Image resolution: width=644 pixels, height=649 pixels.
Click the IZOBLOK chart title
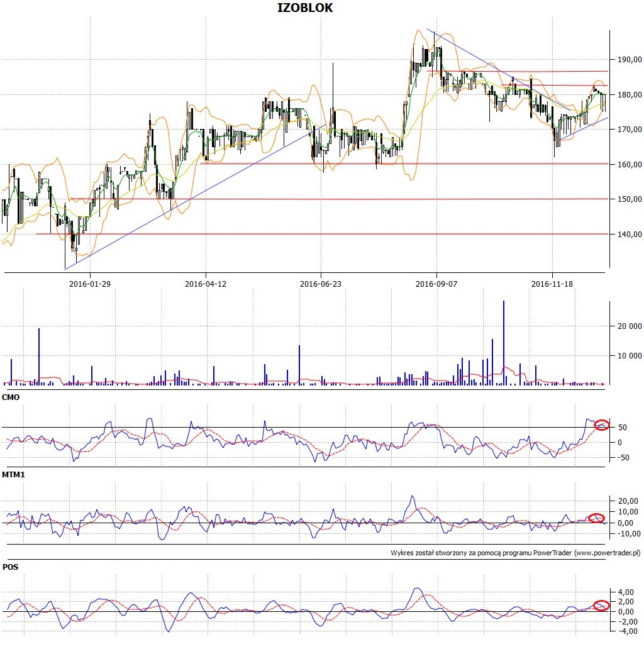tap(304, 8)
